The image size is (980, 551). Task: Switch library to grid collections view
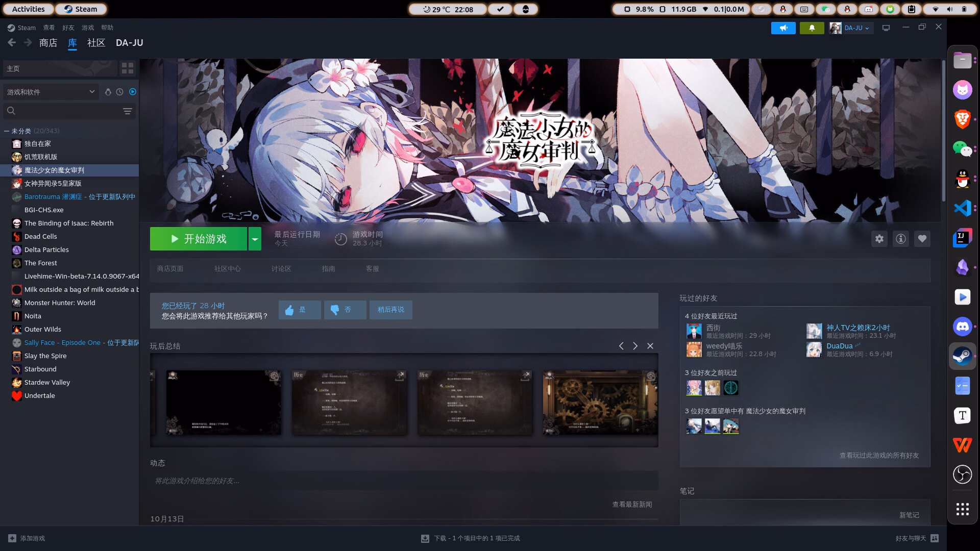(x=128, y=68)
